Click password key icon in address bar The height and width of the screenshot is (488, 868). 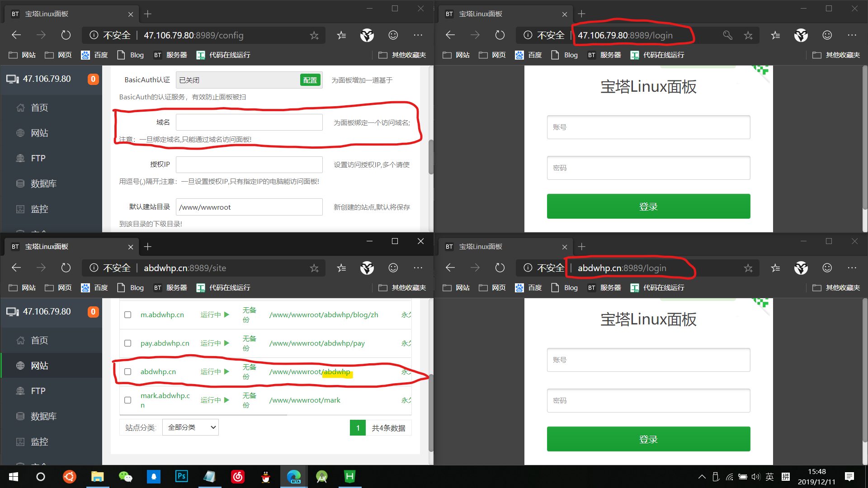pos(727,35)
